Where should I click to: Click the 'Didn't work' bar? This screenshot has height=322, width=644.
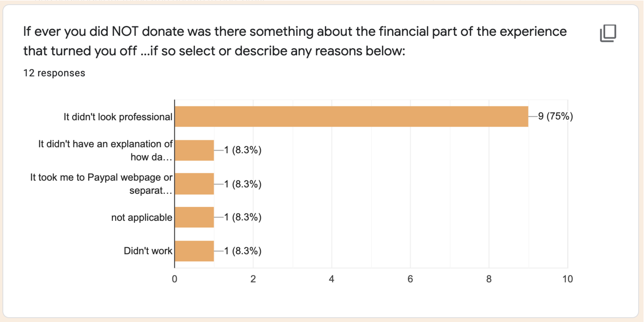point(194,251)
